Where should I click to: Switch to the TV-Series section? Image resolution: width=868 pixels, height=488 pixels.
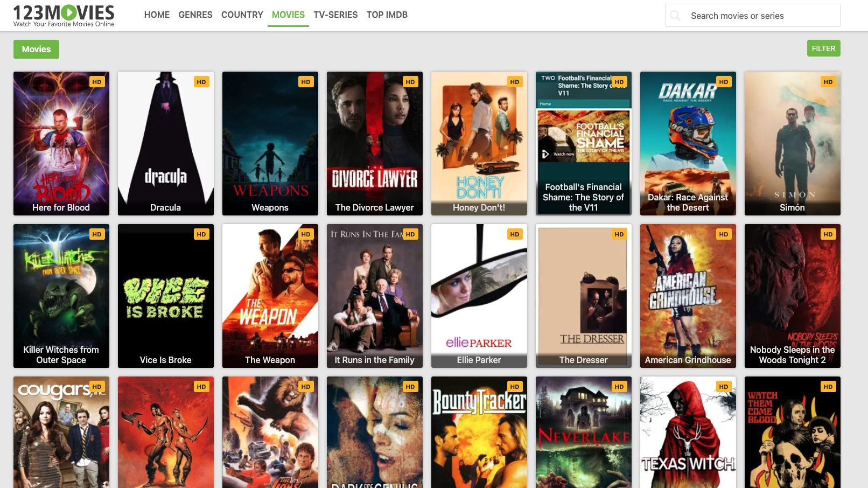coord(335,15)
